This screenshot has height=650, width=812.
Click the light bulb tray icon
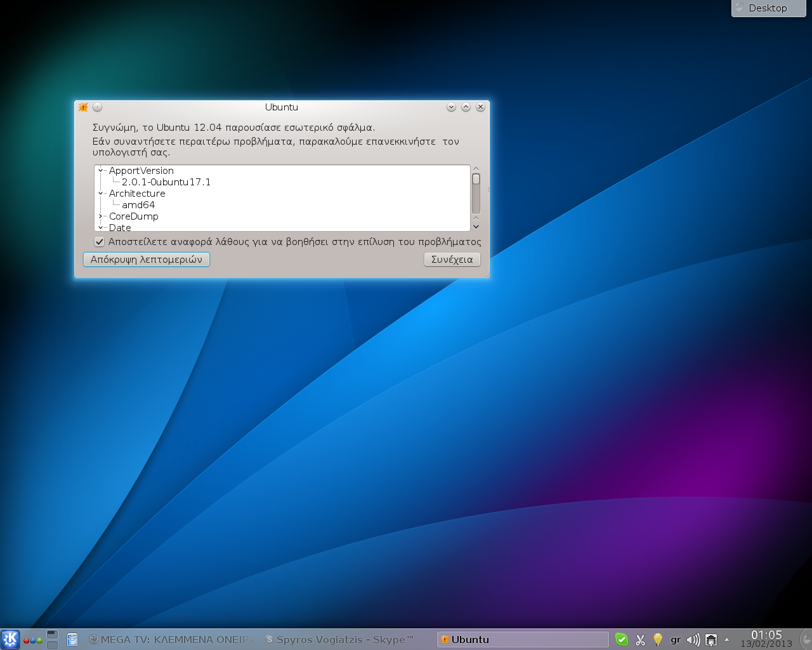(658, 640)
